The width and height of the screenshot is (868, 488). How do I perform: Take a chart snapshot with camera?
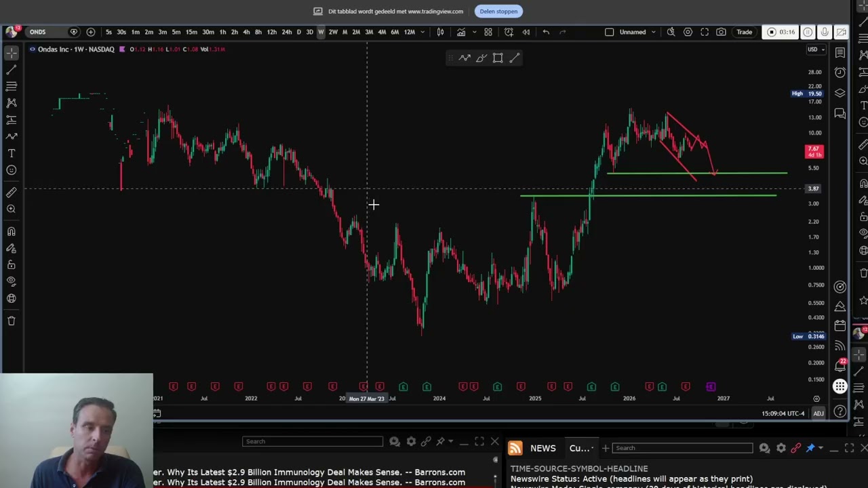(721, 32)
